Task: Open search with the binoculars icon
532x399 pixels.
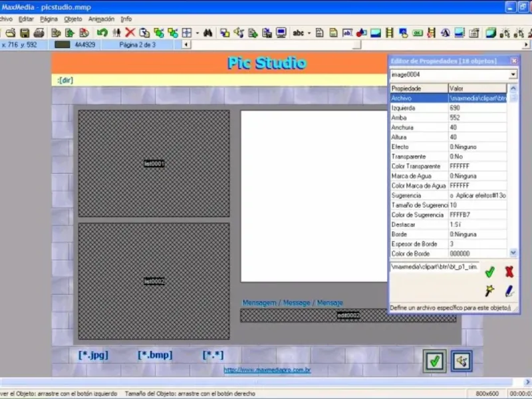Action: point(207,33)
